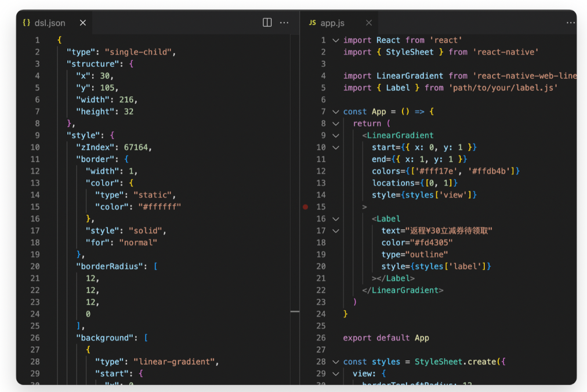Click the "borderRadius" key in dsl.json
The height and width of the screenshot is (392, 587).
[109, 266]
